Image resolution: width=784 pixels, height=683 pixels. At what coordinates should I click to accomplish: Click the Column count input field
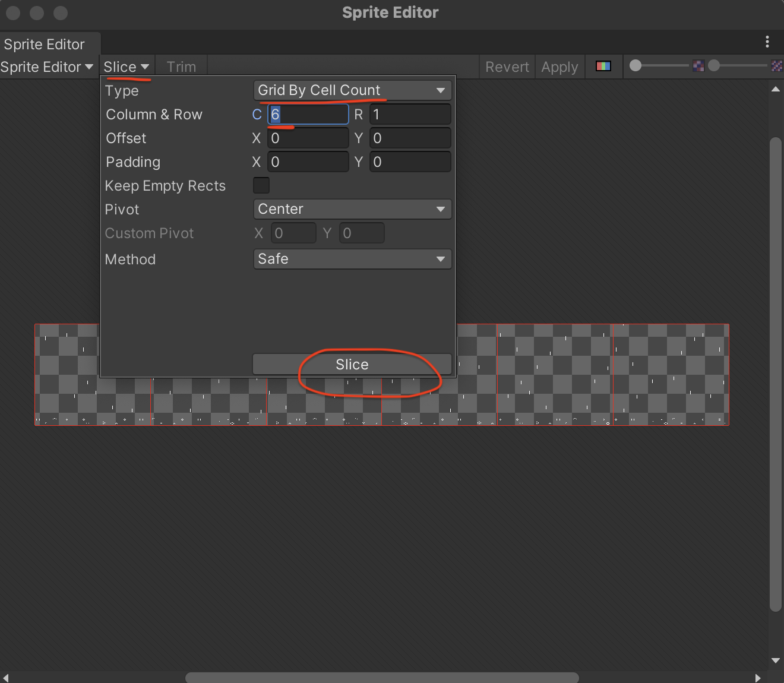[x=308, y=114]
